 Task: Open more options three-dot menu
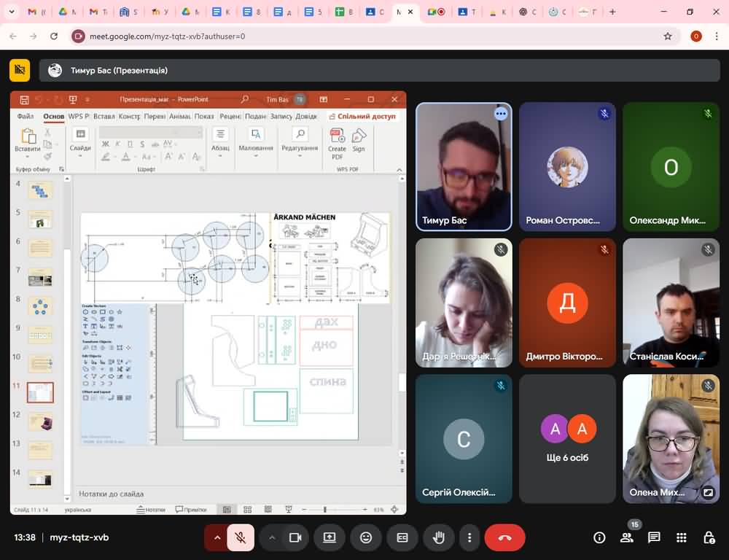[x=469, y=537]
